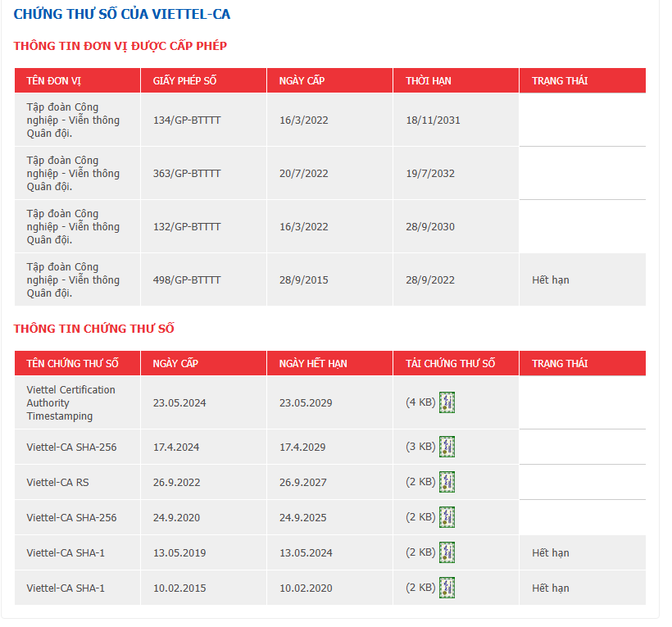
Task: Click expiry date "17.4.2029"
Action: [302, 447]
